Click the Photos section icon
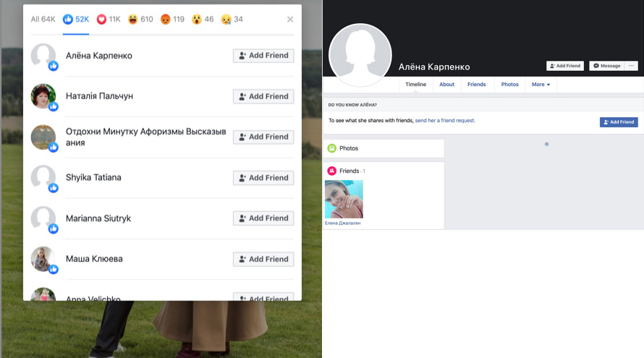Viewport: 644px width, 358px height. tap(332, 148)
